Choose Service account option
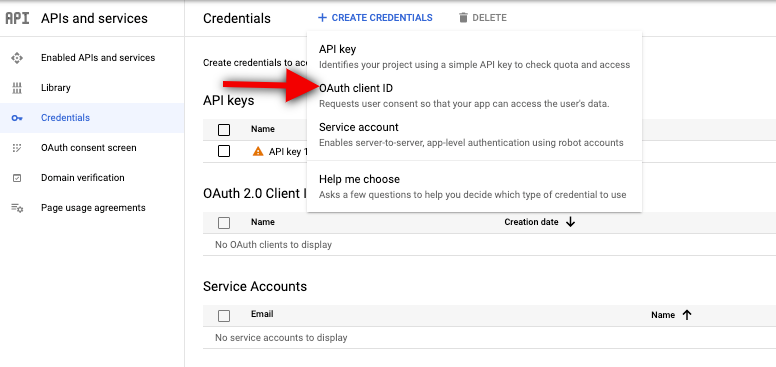Viewport: 776px width, 367px height. pos(474,135)
